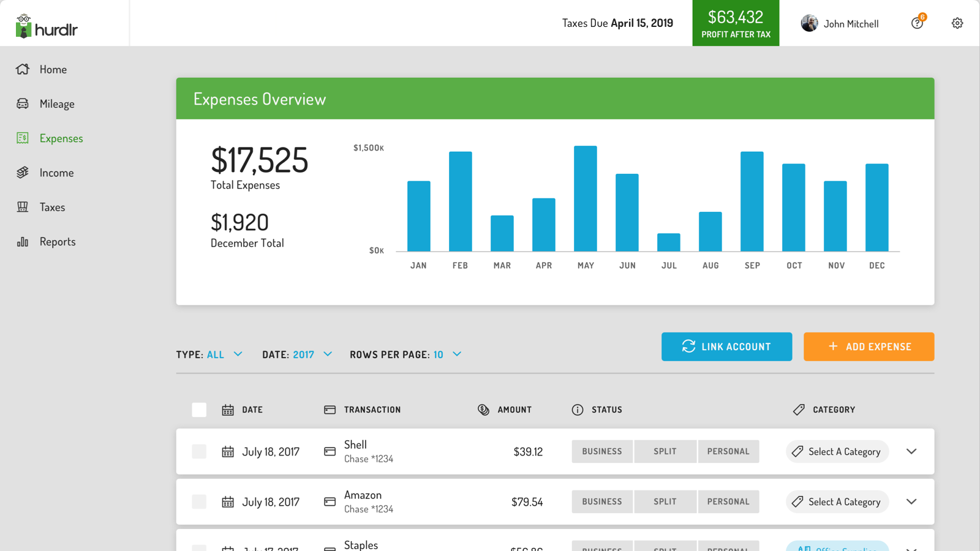Click the ADD EXPENSE button

click(869, 347)
